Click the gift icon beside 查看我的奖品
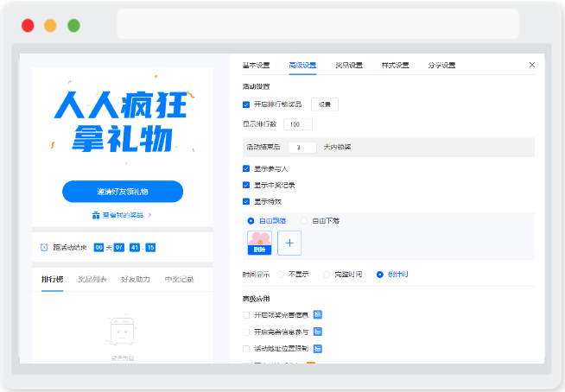Image resolution: width=565 pixels, height=392 pixels. click(96, 215)
